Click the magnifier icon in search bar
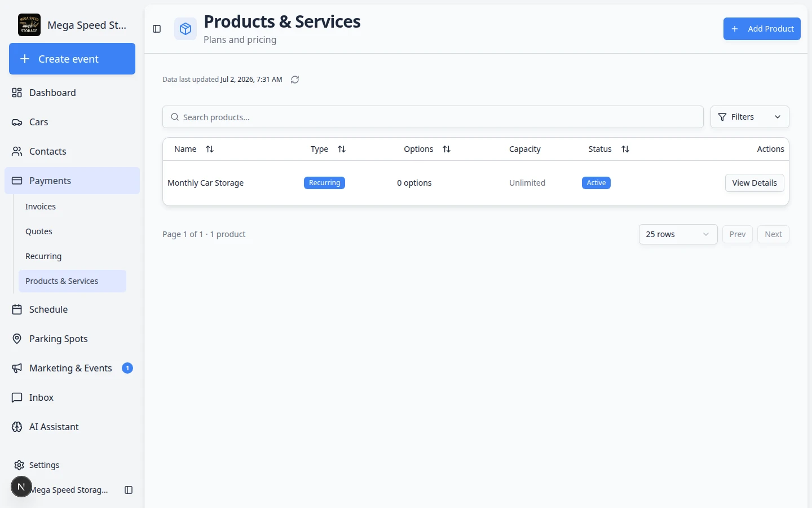Image resolution: width=812 pixels, height=508 pixels. tap(175, 117)
